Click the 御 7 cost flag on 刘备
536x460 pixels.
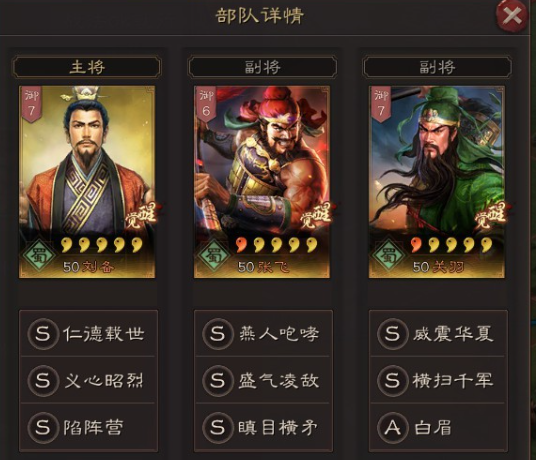click(x=31, y=104)
